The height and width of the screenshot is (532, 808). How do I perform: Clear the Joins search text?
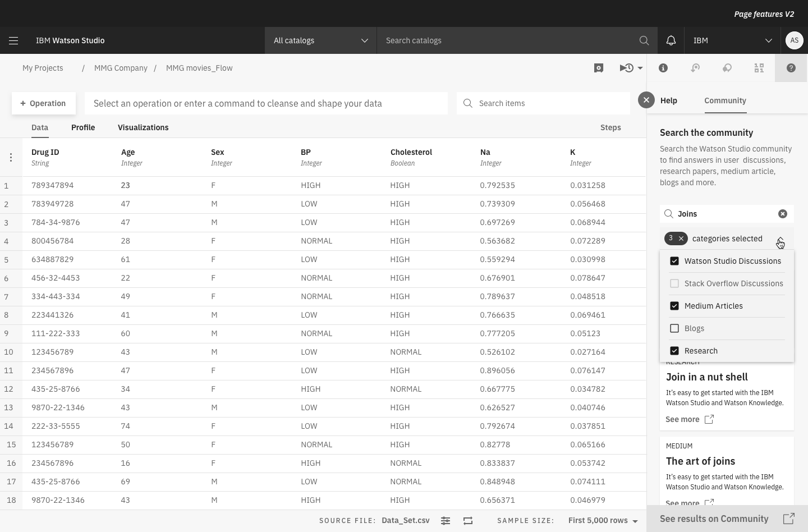[782, 214]
